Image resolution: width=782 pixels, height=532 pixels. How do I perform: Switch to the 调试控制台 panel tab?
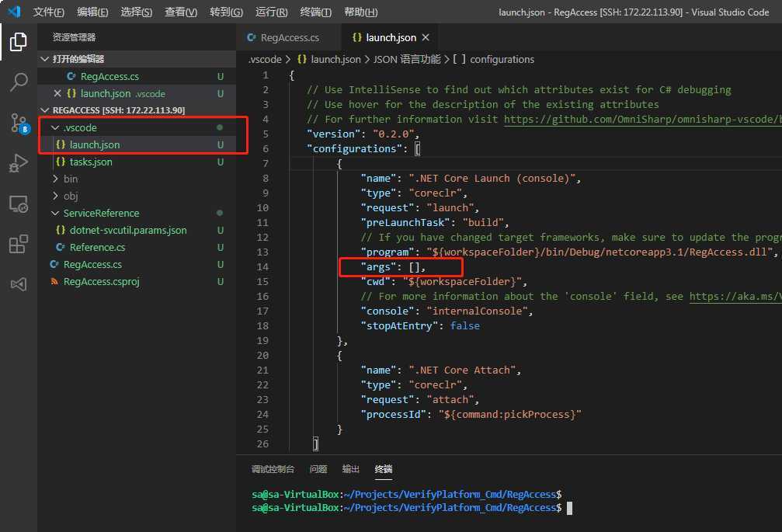273,469
